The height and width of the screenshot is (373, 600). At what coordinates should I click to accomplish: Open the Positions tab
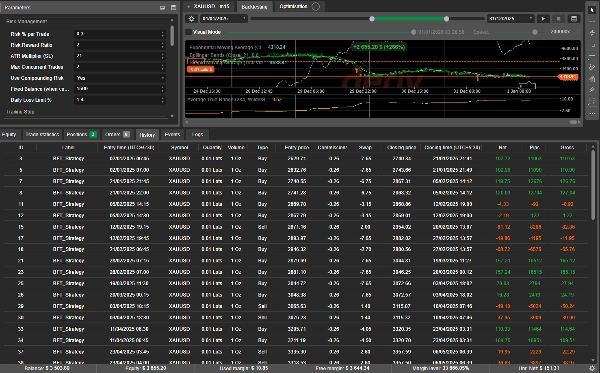(x=81, y=134)
